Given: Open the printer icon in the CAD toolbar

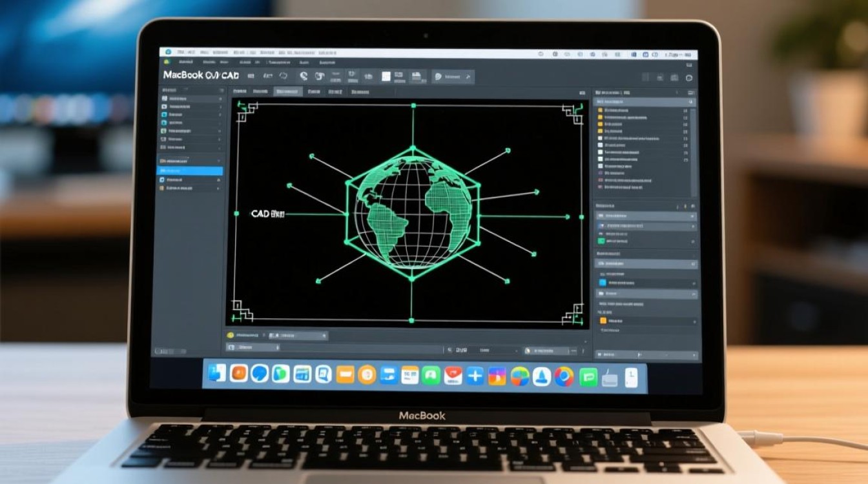Looking at the screenshot, I should pos(417,76).
